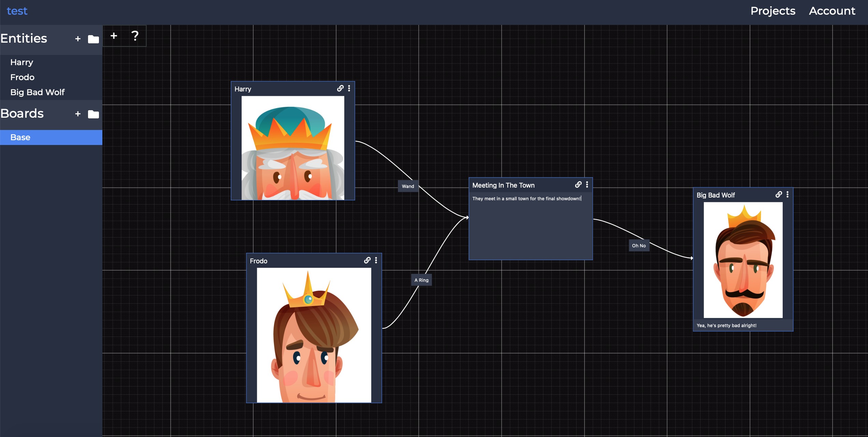
Task: Click the test project title link
Action: (x=17, y=11)
